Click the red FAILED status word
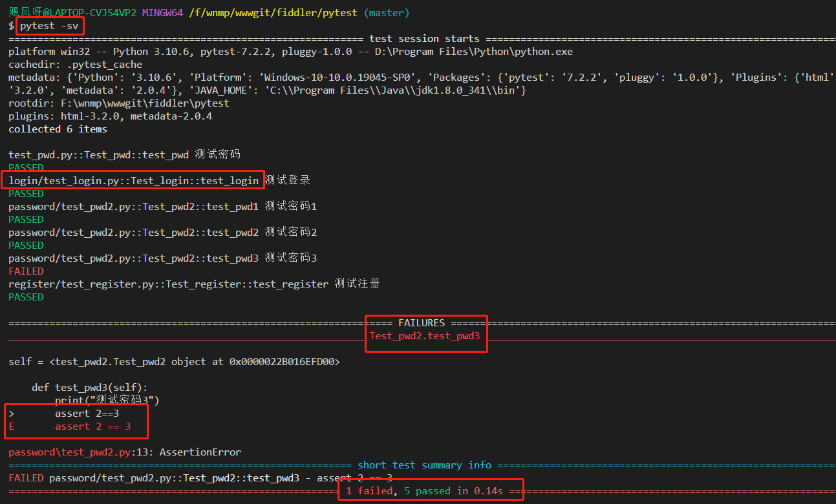This screenshot has width=836, height=504. [x=26, y=271]
